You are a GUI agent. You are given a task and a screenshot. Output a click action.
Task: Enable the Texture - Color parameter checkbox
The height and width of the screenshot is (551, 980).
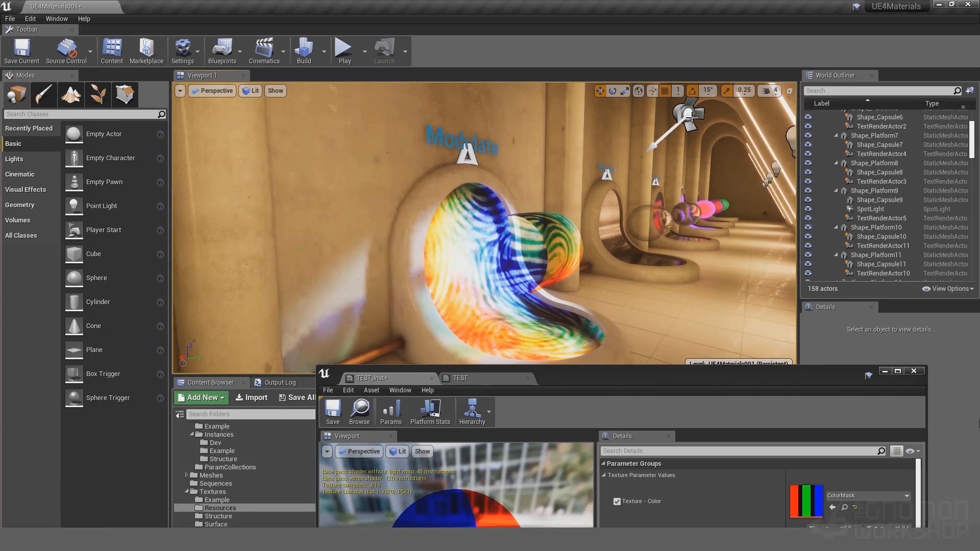point(617,501)
